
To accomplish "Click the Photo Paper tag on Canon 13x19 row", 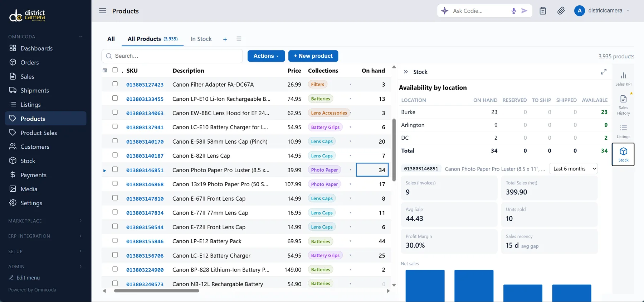I will [x=325, y=184].
